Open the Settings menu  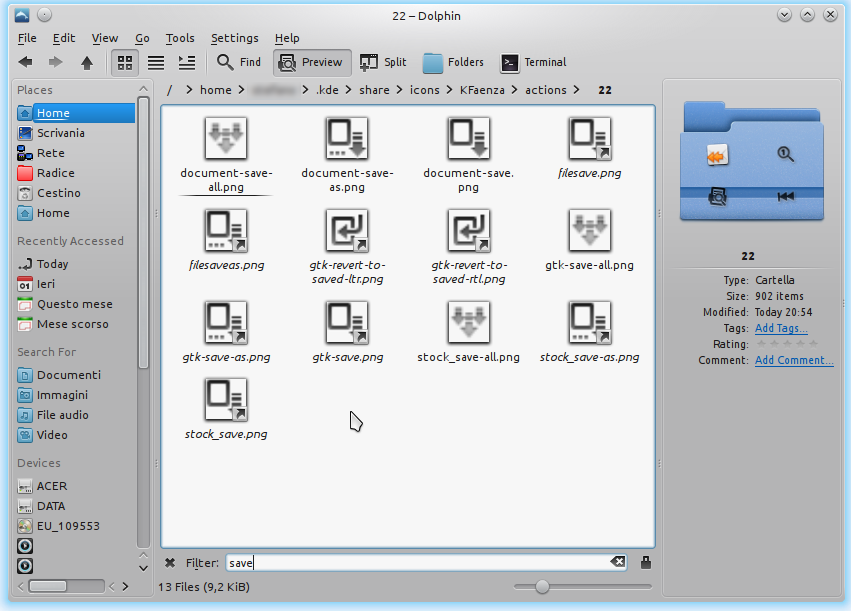[x=234, y=38]
